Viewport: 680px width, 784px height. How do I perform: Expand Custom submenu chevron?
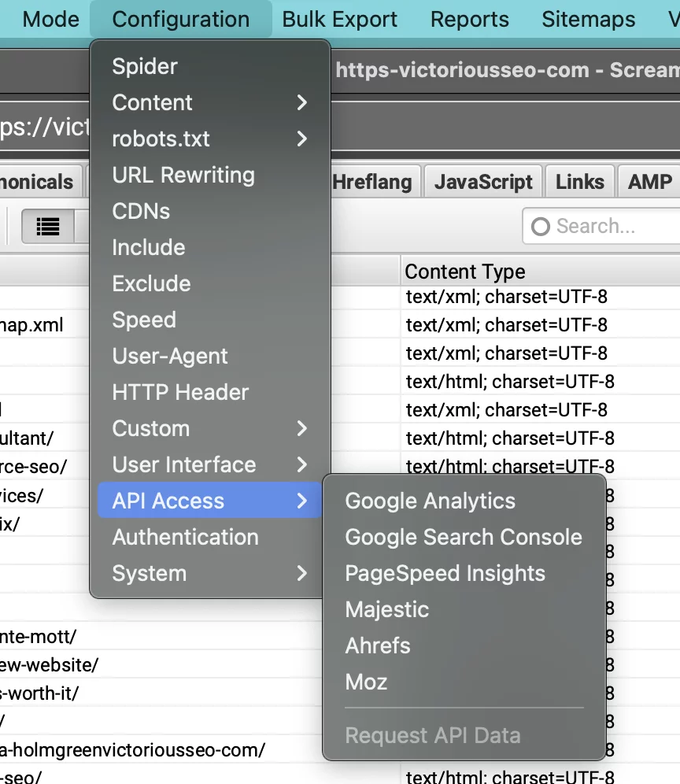click(301, 428)
